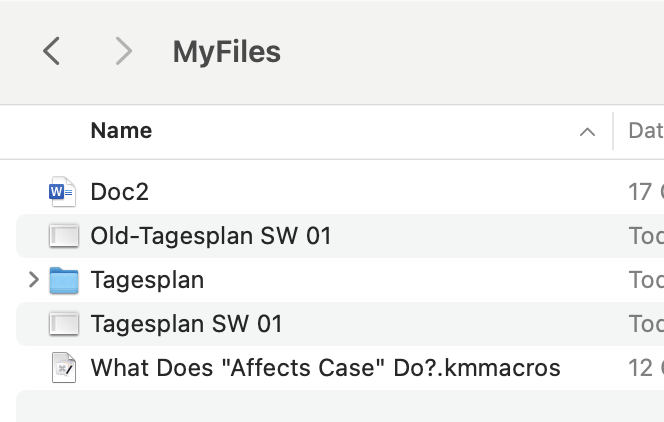Select the Doc2 file name

click(119, 192)
